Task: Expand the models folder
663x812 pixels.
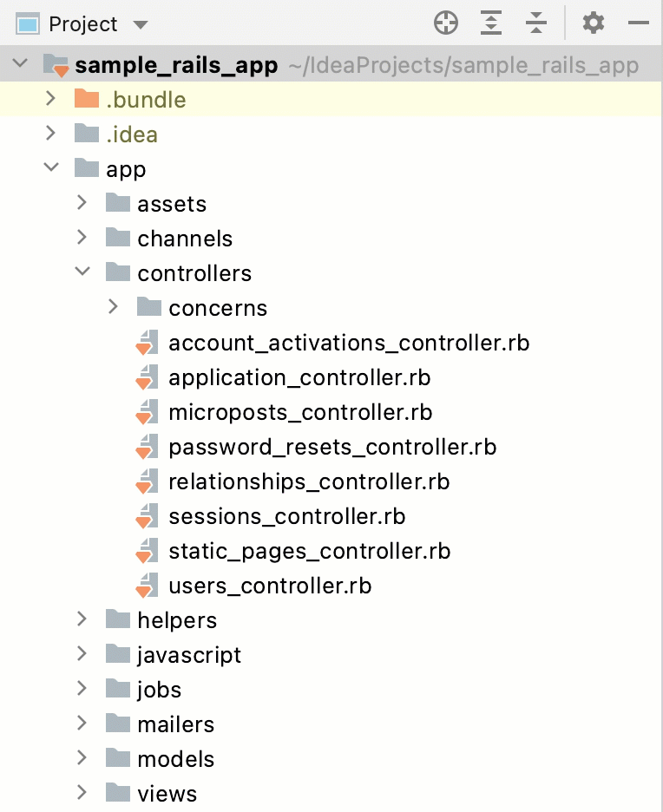Action: 81,758
